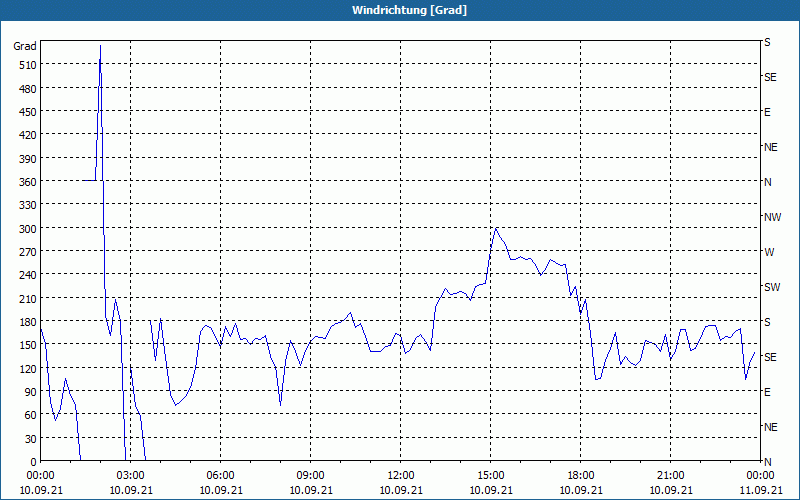Image resolution: width=800 pixels, height=500 pixels.
Task: Click the 21:00 time label on the x-axis
Action: click(x=670, y=476)
